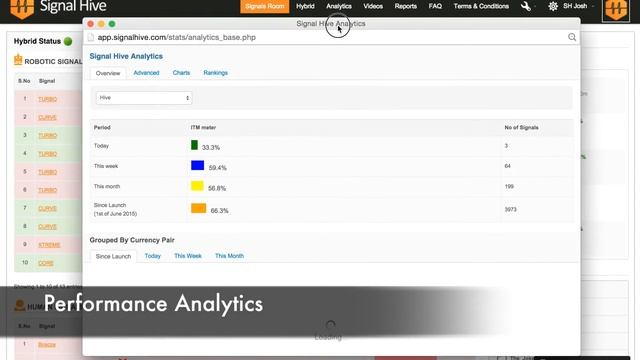Click the No of Signals column header

521,127
